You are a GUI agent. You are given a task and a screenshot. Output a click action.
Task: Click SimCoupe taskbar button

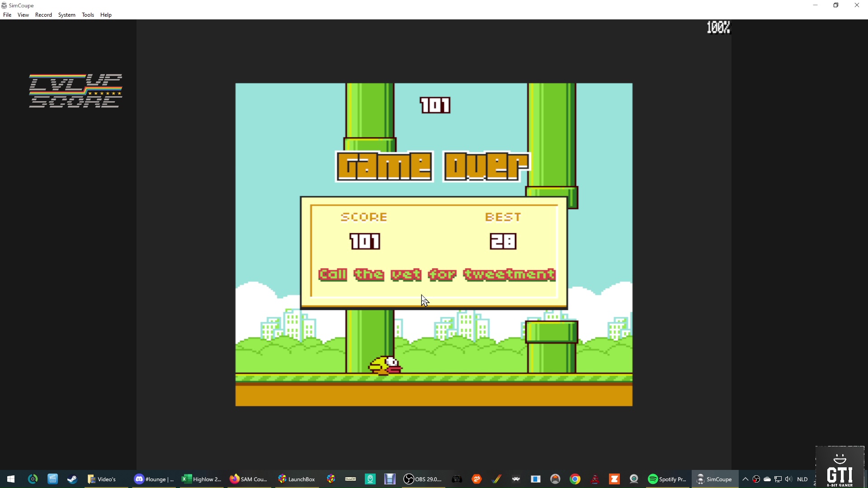pyautogui.click(x=715, y=479)
